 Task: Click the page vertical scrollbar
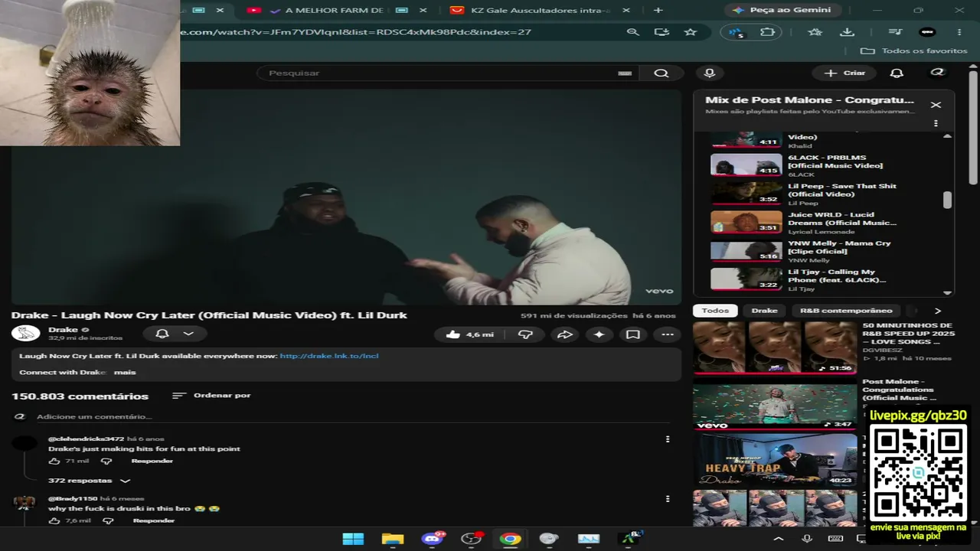[973, 126]
